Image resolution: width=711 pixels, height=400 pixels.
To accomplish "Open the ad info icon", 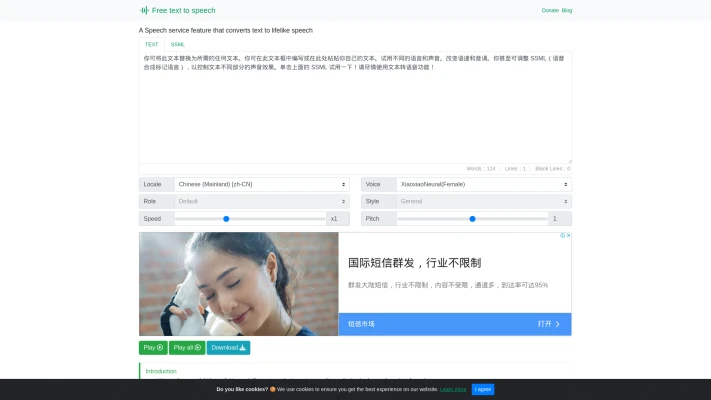I will click(562, 235).
